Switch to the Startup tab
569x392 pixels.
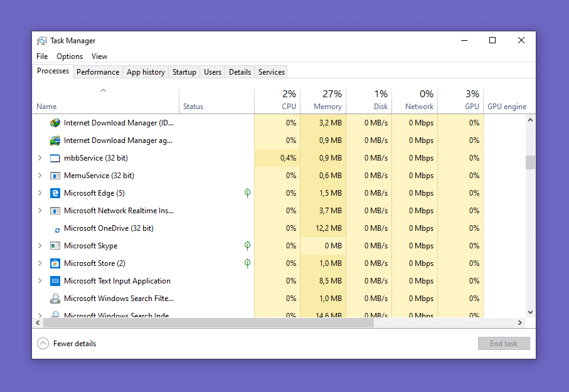click(x=184, y=72)
